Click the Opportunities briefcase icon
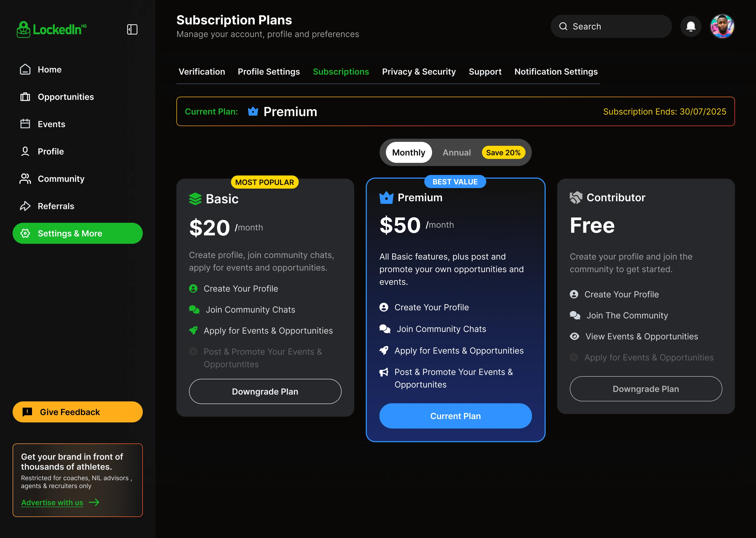756x538 pixels. coord(25,97)
